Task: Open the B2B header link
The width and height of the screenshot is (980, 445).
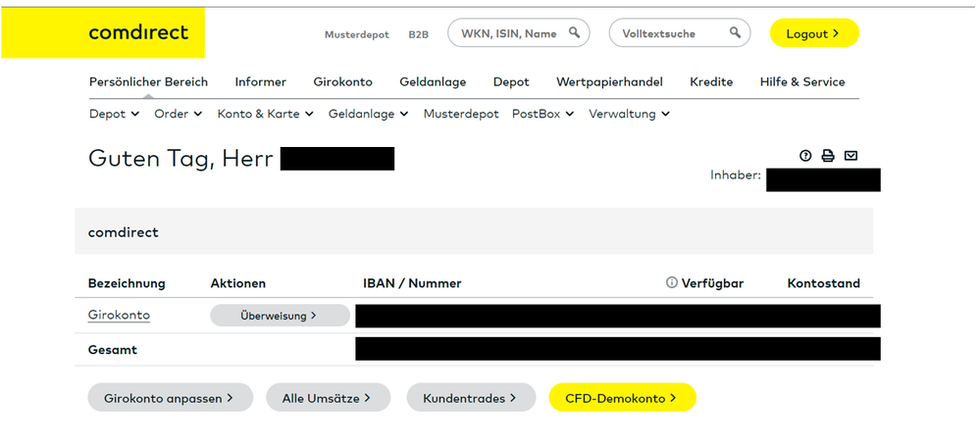Action: tap(419, 34)
